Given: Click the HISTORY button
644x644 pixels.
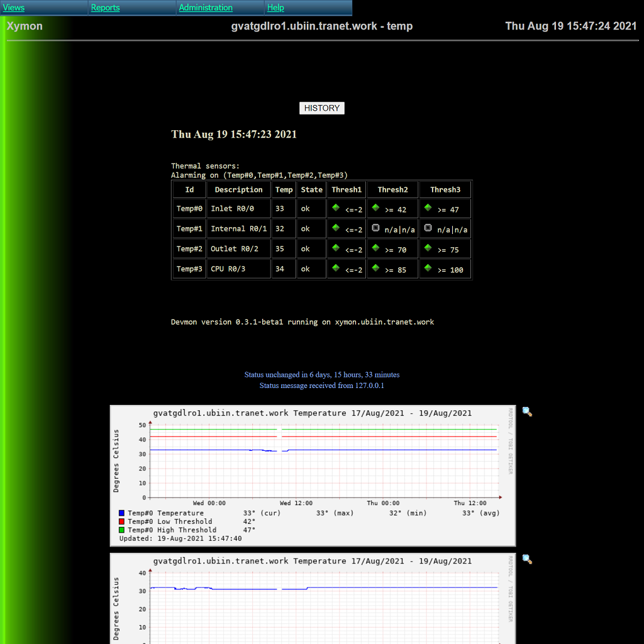Looking at the screenshot, I should (x=321, y=108).
